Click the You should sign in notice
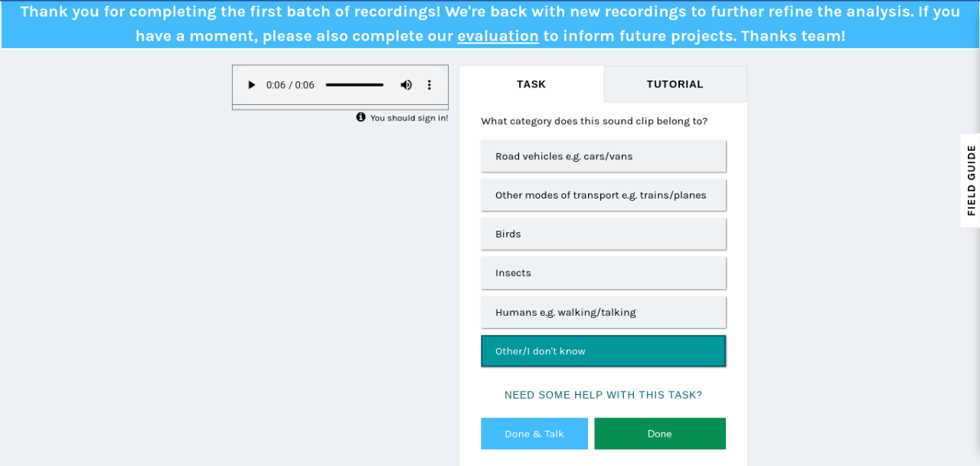980x466 pixels. (409, 118)
